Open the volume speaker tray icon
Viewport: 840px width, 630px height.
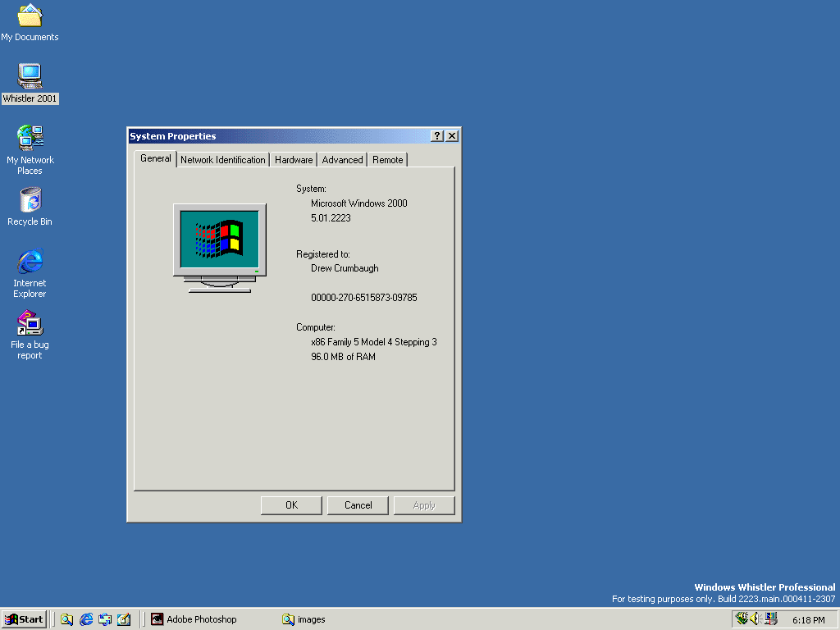point(756,619)
